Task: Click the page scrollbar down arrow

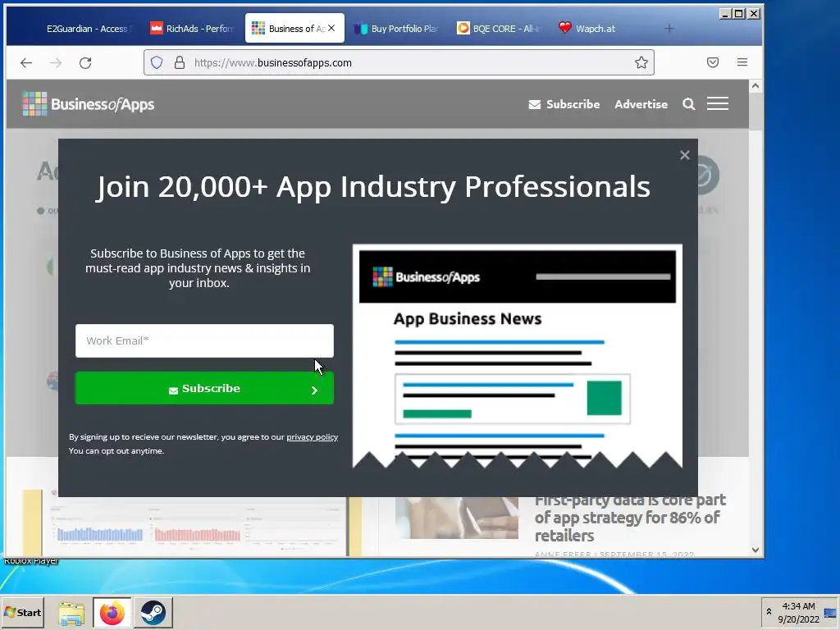Action: [756, 550]
